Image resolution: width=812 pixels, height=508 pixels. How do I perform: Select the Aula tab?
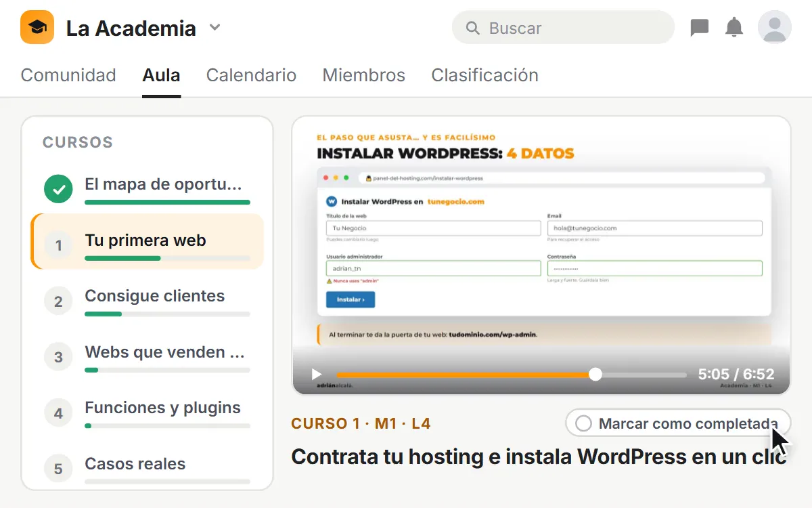pos(161,75)
